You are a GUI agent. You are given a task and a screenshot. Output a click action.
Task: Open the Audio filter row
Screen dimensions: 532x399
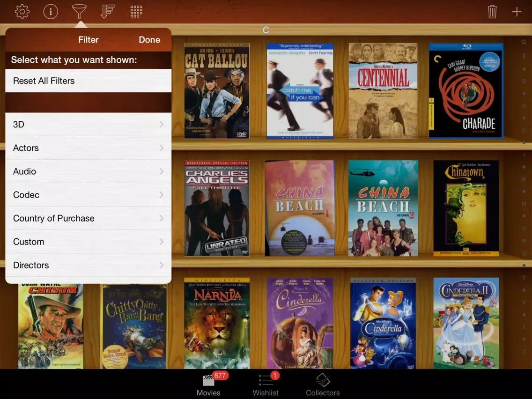click(88, 171)
